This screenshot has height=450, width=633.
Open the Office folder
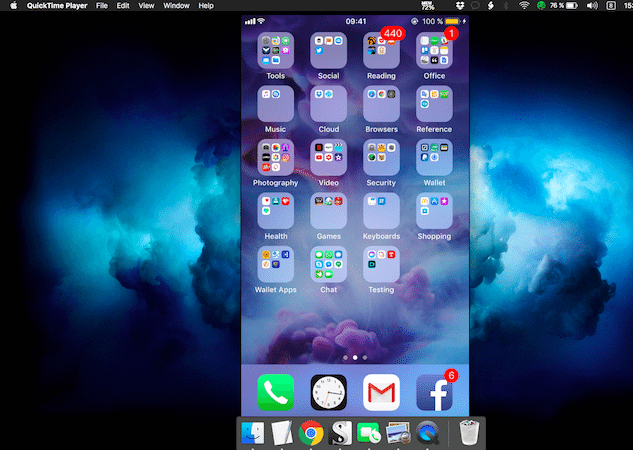pos(434,50)
